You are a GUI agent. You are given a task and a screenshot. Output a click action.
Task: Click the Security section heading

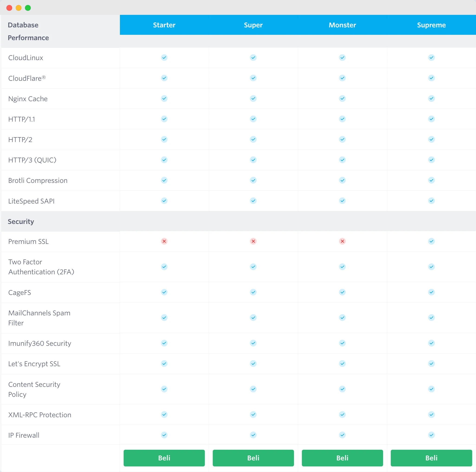(x=21, y=221)
